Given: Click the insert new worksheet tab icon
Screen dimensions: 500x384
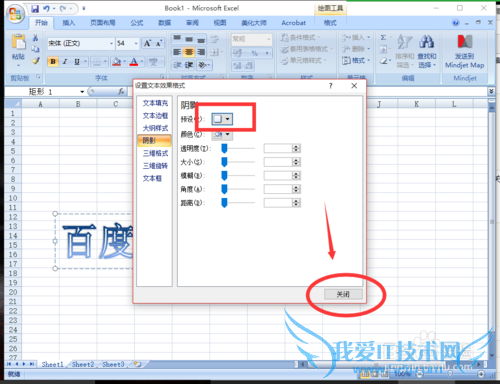Looking at the screenshot, I should coord(137,364).
